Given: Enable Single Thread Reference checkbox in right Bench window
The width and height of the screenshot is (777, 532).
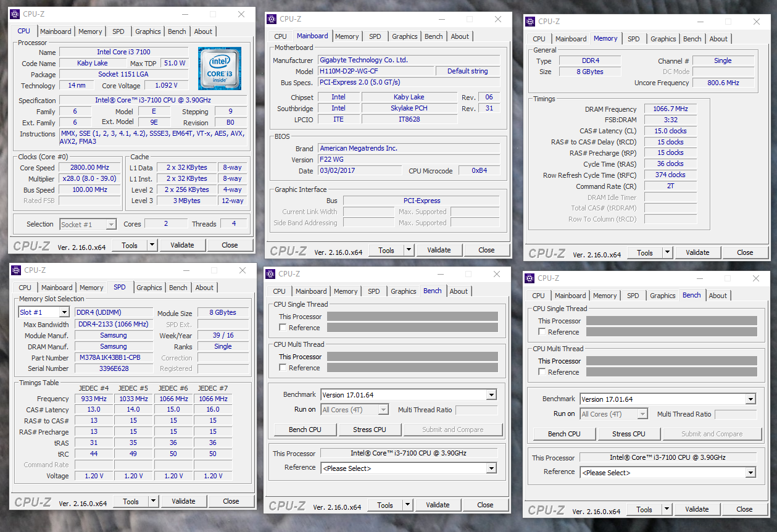Looking at the screenshot, I should pos(542,332).
